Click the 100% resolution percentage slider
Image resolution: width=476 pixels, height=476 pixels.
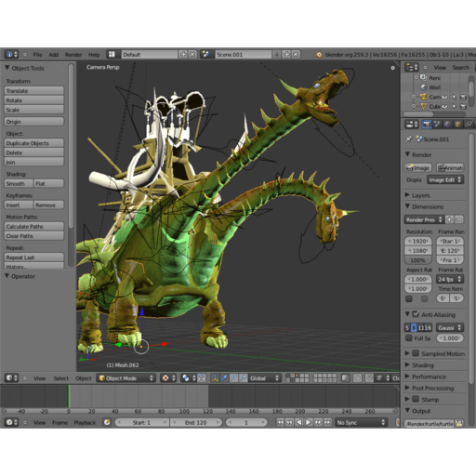(x=417, y=260)
